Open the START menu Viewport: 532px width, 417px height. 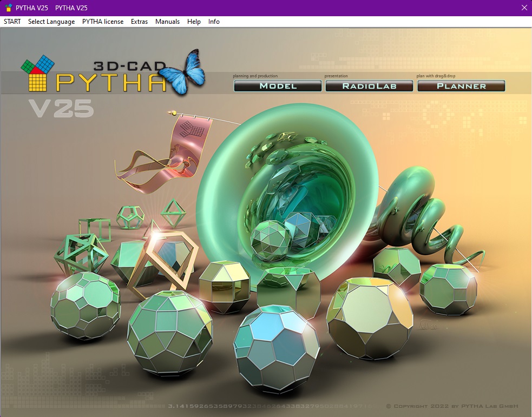(x=12, y=22)
